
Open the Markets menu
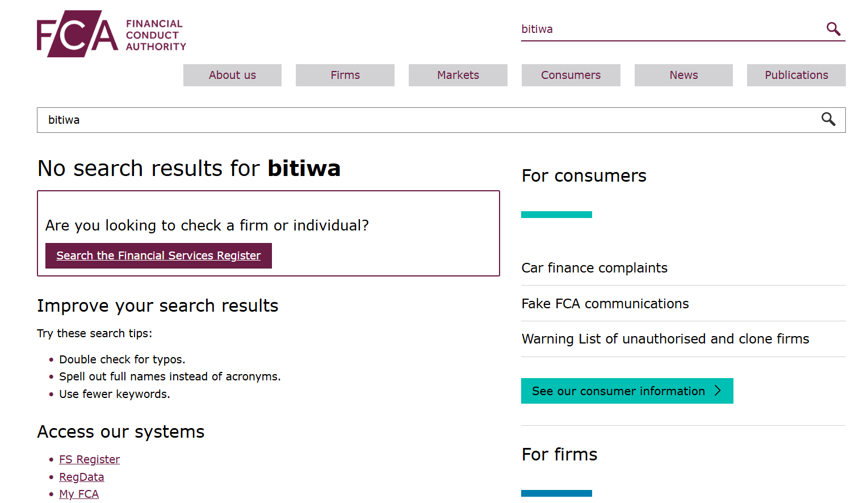(x=458, y=75)
